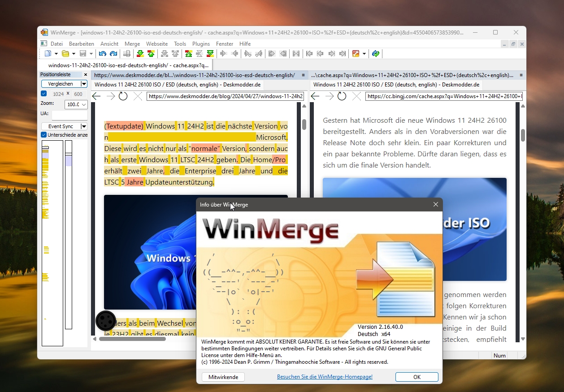
Task: Open the Bearbeiten menu
Action: (x=82, y=44)
